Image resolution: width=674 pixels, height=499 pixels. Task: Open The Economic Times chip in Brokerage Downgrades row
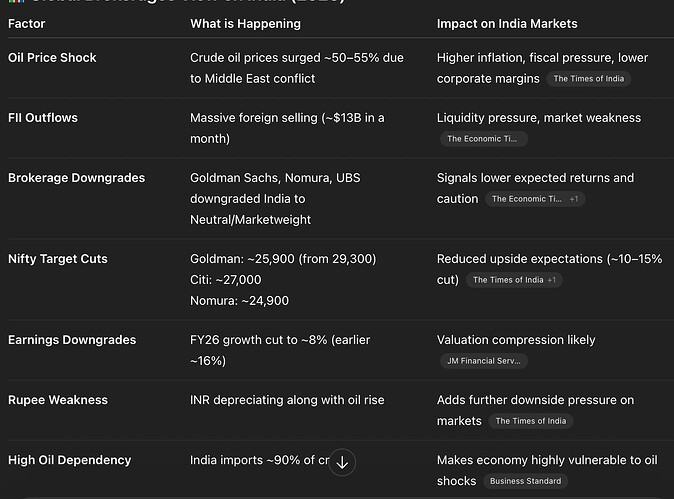pyautogui.click(x=526, y=199)
